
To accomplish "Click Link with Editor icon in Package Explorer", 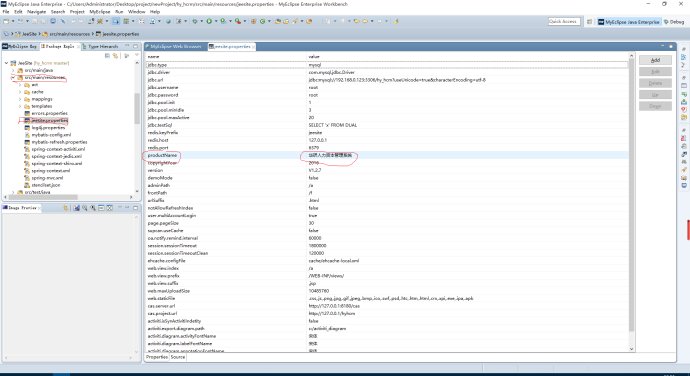I will (116, 56).
